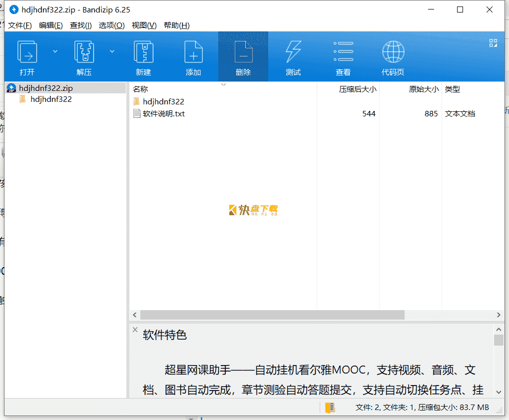
Task: Click the horizontal scrollbar right arrow
Action: (499, 315)
